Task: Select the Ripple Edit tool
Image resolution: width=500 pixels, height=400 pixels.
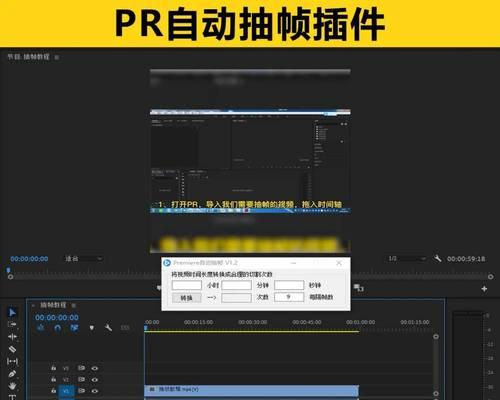Action: [12, 337]
